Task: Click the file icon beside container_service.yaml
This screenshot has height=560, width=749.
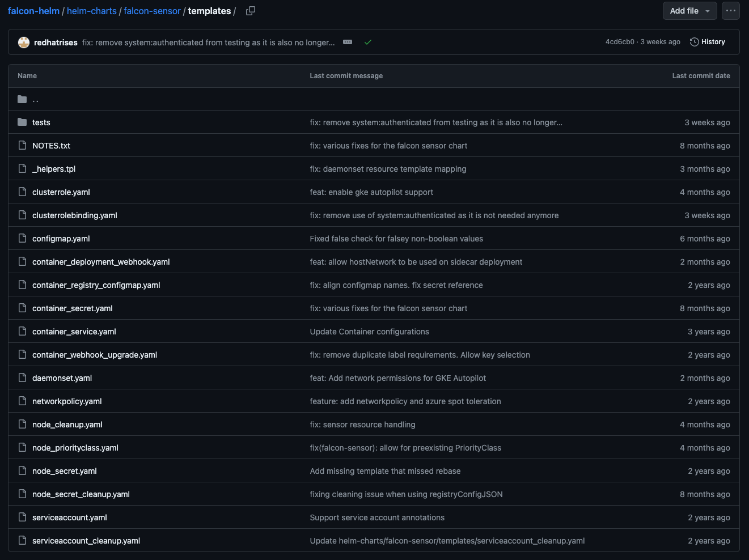Action: (x=22, y=332)
